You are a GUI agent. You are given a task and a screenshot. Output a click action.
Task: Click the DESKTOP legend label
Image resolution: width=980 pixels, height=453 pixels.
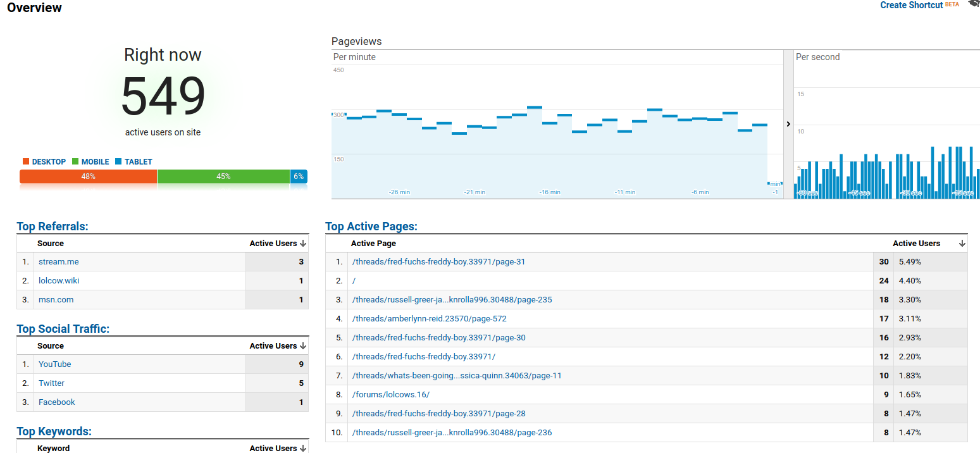pyautogui.click(x=49, y=162)
